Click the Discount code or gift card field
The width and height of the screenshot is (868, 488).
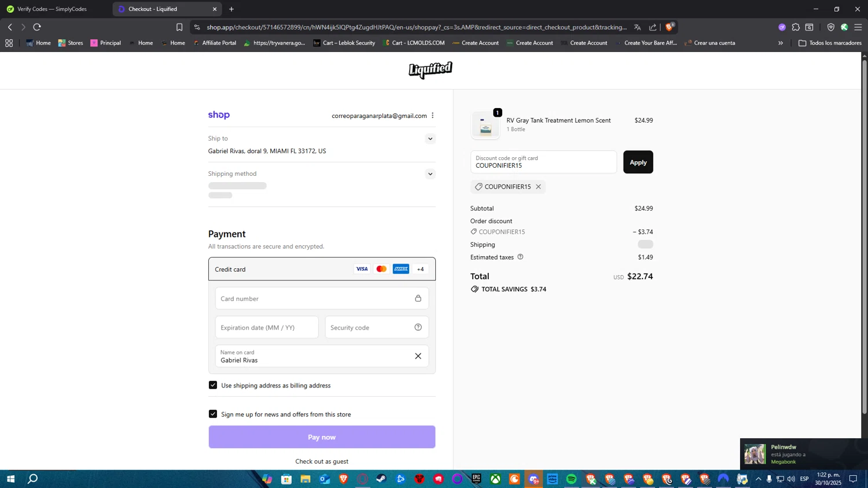coord(543,162)
